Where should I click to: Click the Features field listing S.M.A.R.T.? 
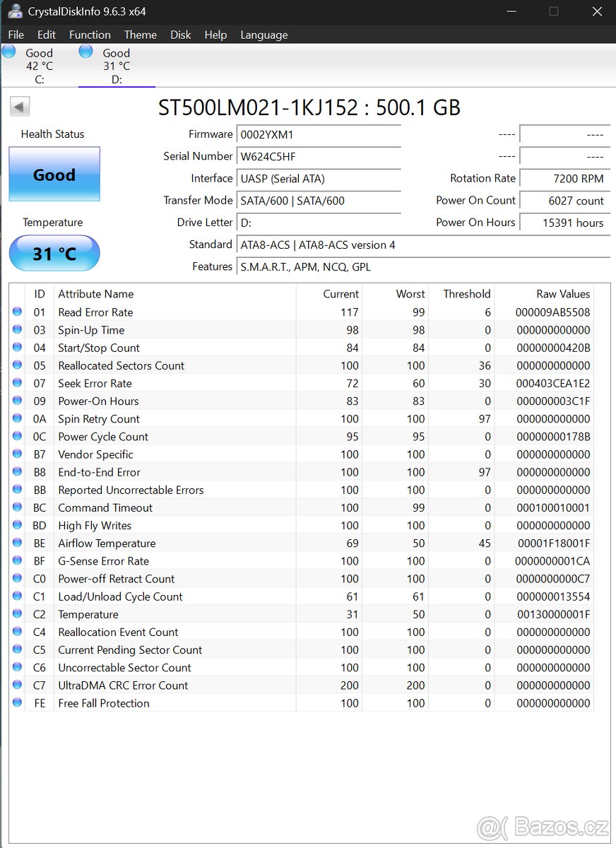[423, 266]
